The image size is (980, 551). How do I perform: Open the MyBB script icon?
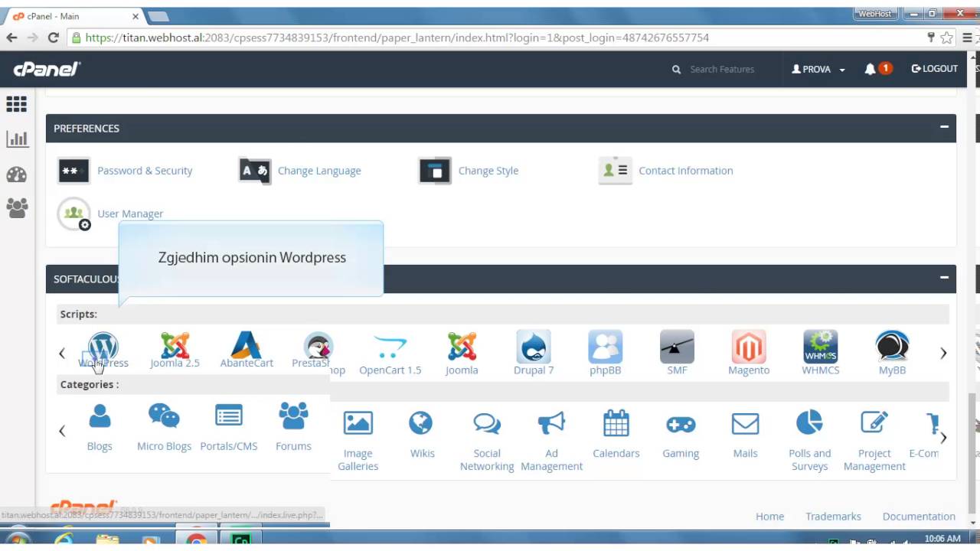[892, 347]
